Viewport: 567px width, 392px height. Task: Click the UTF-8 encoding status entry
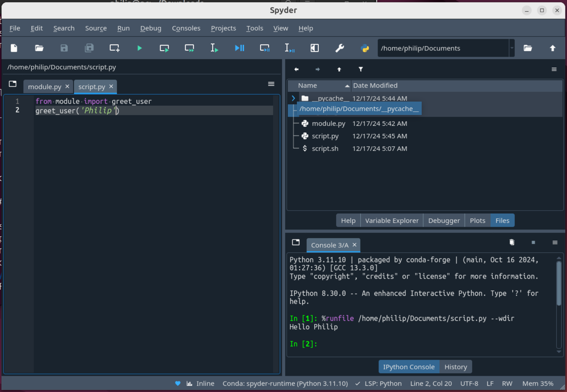pos(469,384)
